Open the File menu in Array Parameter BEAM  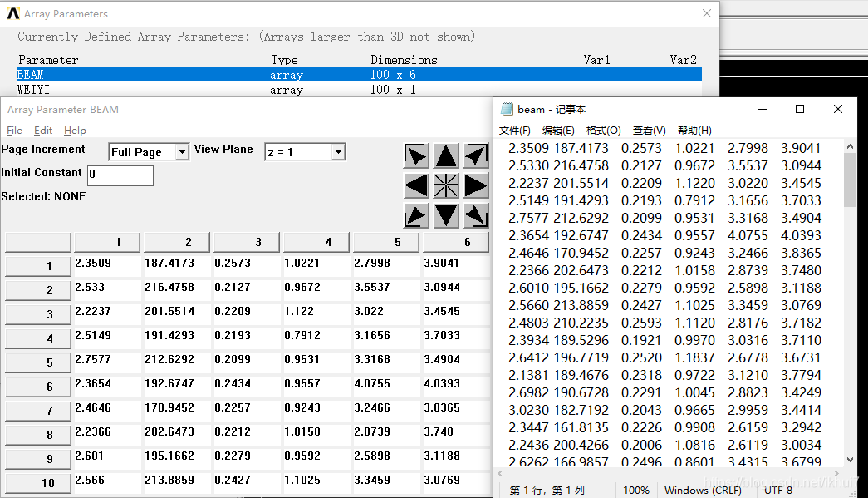point(14,131)
